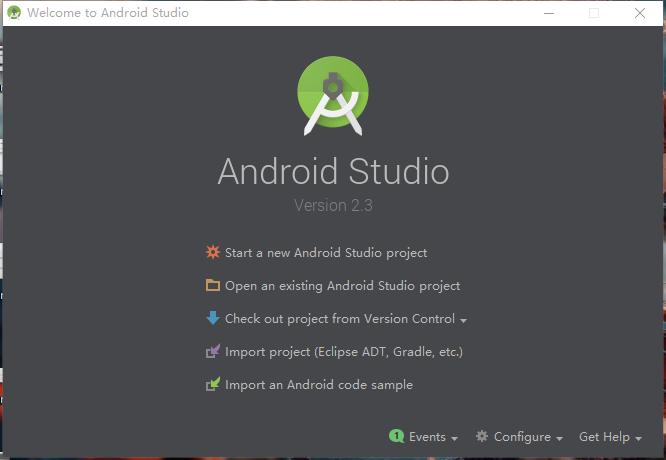Choose Import project (Eclipse ADT, Gradle, etc.)
666x460 pixels.
click(343, 352)
